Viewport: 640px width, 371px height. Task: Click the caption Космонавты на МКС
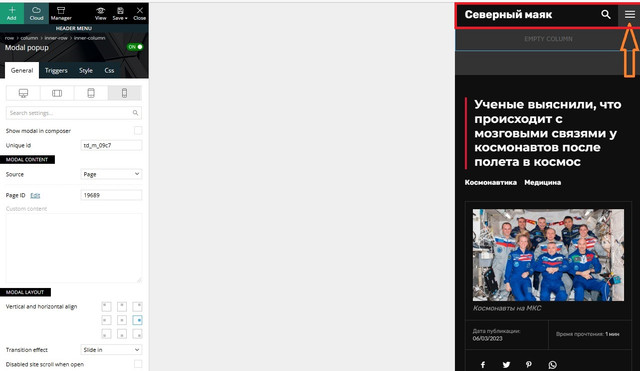[x=507, y=308]
